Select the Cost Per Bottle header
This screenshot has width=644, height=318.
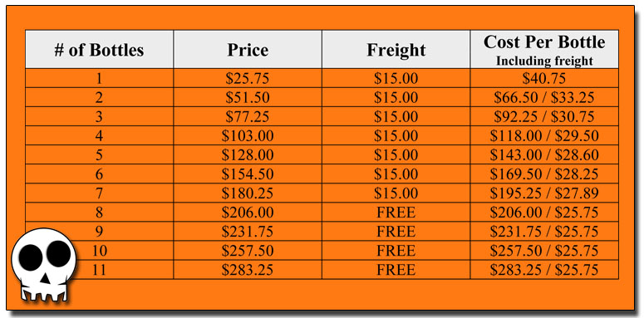[544, 49]
